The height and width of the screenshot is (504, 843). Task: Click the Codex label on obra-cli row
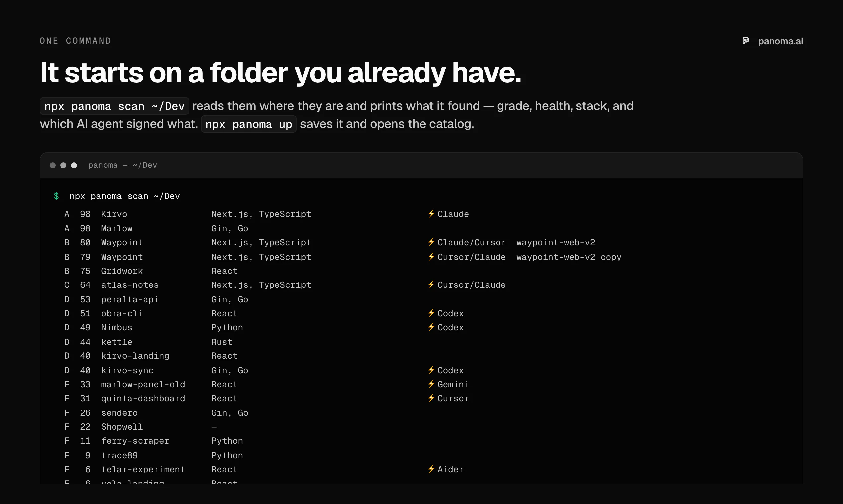(450, 313)
